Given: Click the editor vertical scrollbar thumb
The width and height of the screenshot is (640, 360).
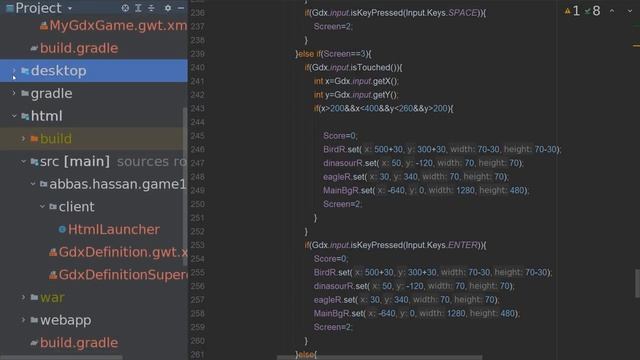Looking at the screenshot, I should coord(637,284).
